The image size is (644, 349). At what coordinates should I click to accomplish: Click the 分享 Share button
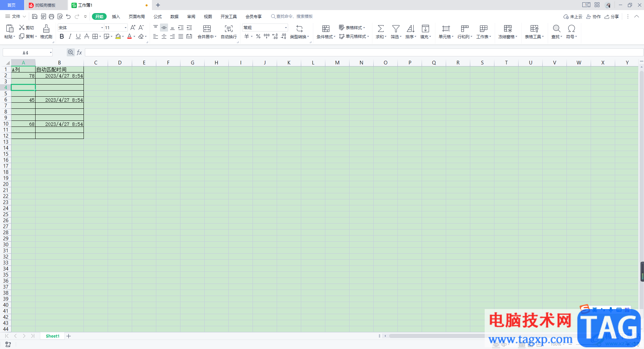[611, 16]
